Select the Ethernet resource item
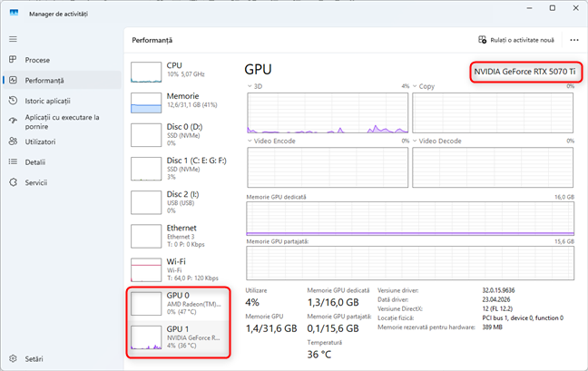Image resolution: width=588 pixels, height=371 pixels. click(x=179, y=236)
